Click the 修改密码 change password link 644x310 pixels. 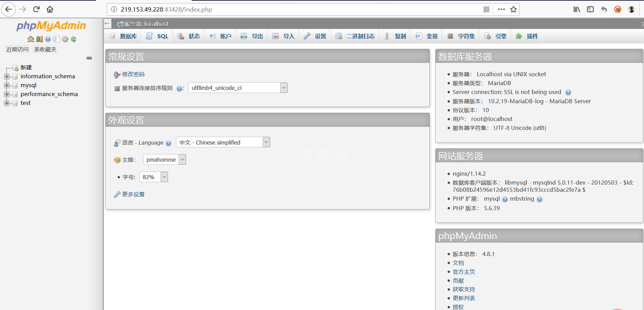click(x=133, y=74)
